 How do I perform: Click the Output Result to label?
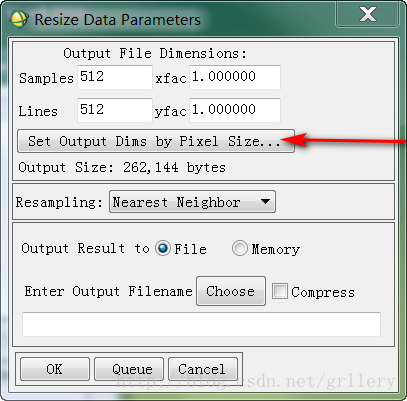[85, 248]
